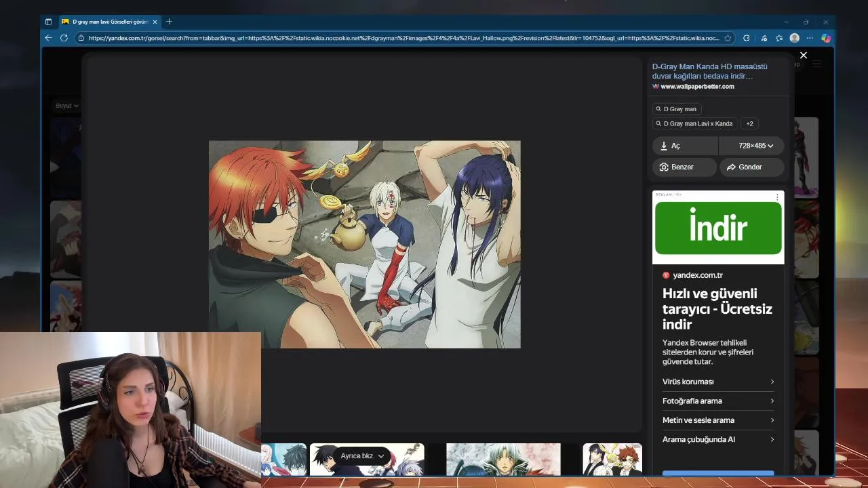Open the white-haired character related thumbnail
The height and width of the screenshot is (488, 868).
pyautogui.click(x=503, y=460)
